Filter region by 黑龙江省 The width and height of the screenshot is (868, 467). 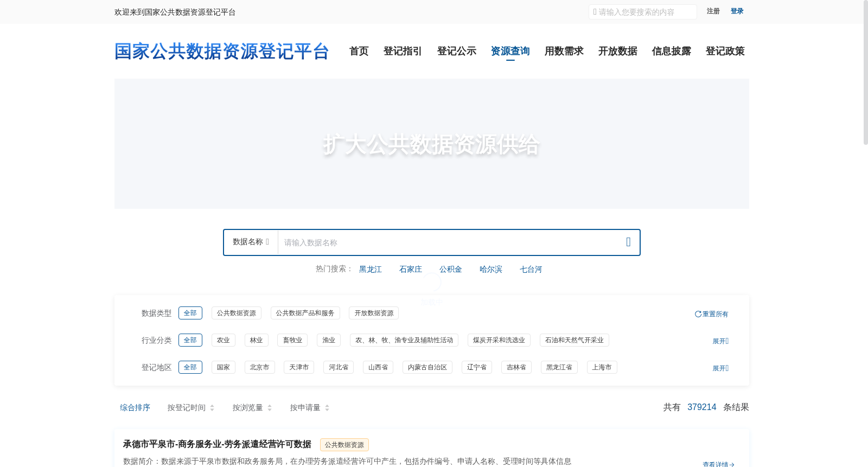559,367
